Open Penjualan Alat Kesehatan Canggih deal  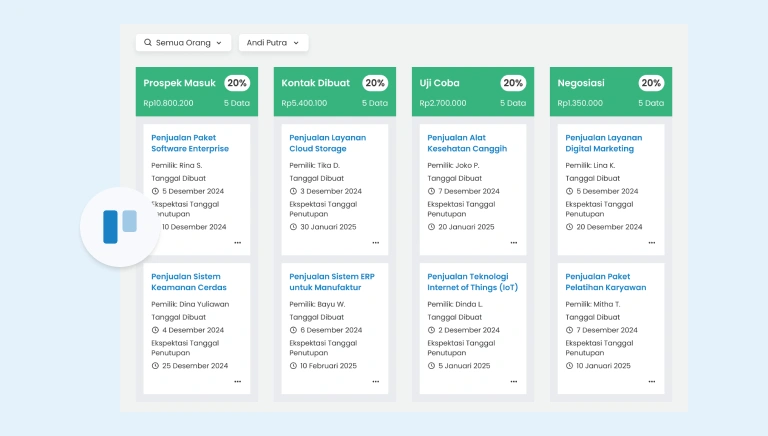tap(467, 143)
